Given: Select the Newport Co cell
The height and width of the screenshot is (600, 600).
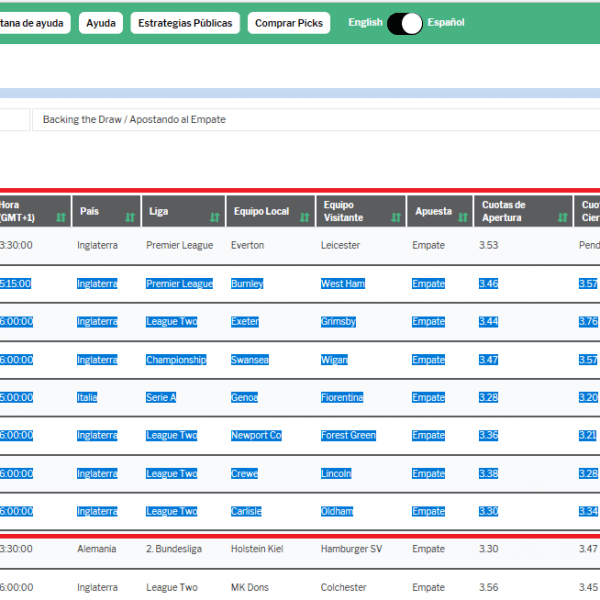Looking at the screenshot, I should (256, 435).
